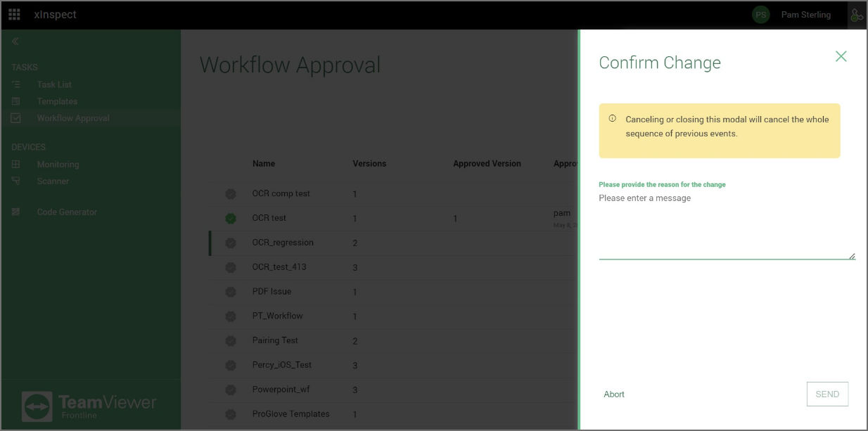
Task: Select the PT_Workflow row name
Action: coord(276,316)
